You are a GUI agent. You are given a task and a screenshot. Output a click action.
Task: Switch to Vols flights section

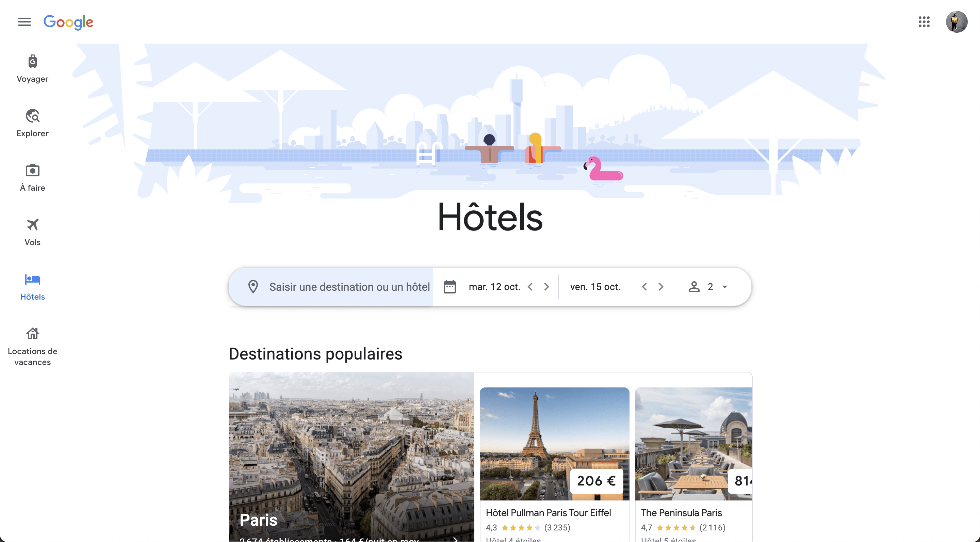(x=32, y=232)
